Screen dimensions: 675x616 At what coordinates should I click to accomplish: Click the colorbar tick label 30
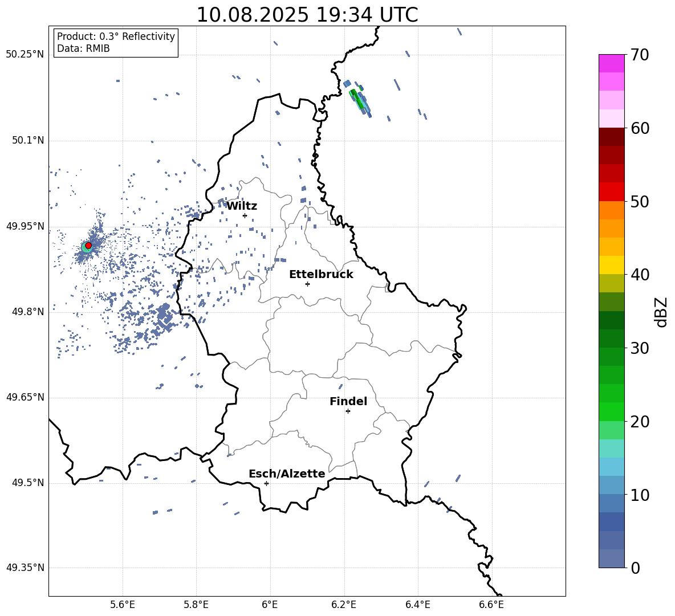point(640,348)
